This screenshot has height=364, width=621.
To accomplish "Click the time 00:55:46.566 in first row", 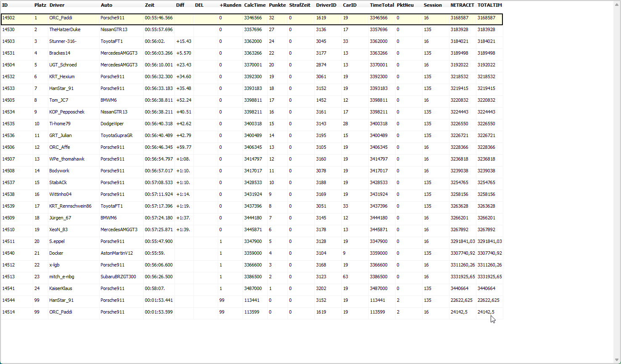I will [159, 18].
